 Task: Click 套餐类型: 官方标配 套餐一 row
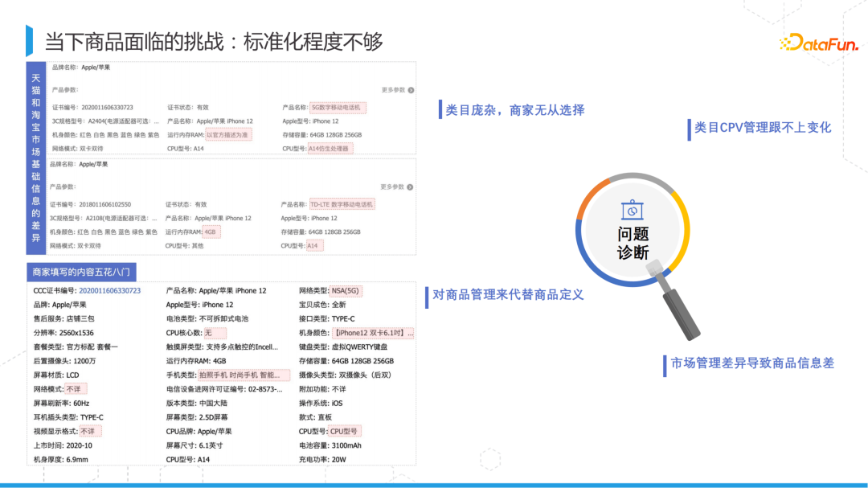76,347
